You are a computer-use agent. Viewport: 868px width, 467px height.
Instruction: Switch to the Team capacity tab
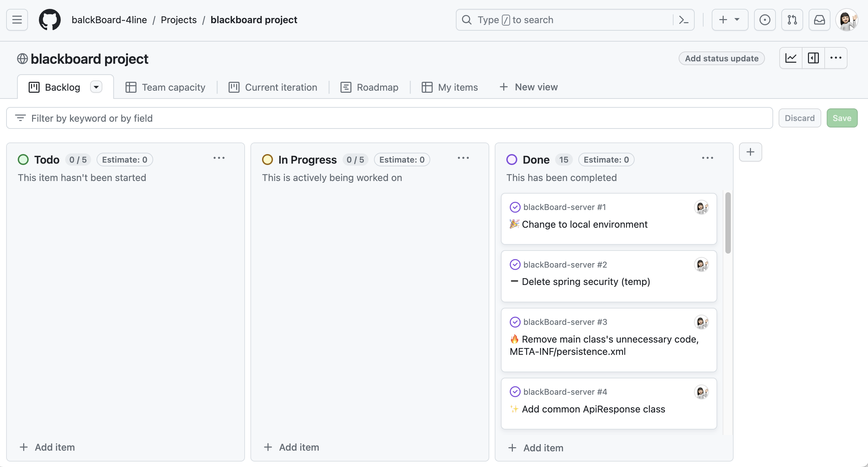pos(165,87)
